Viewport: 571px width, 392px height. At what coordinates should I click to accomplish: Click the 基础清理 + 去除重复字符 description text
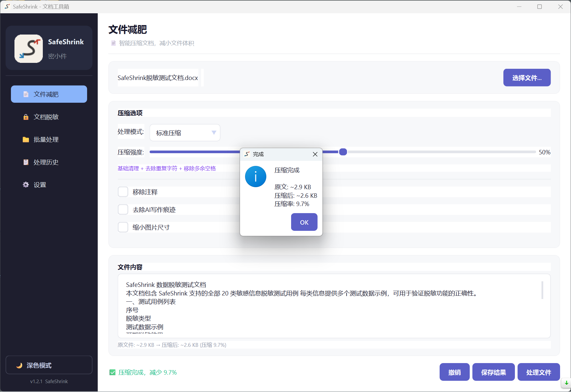(167, 168)
